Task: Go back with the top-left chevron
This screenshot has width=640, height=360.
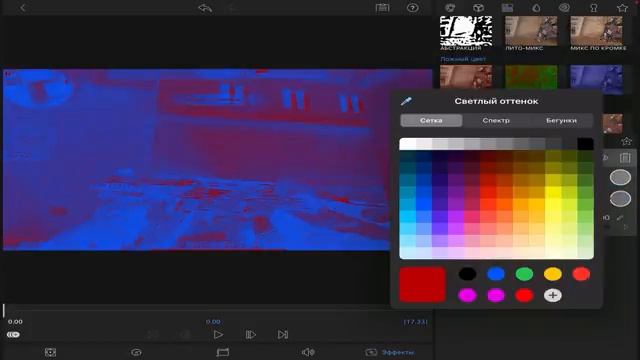Action: 23,8
